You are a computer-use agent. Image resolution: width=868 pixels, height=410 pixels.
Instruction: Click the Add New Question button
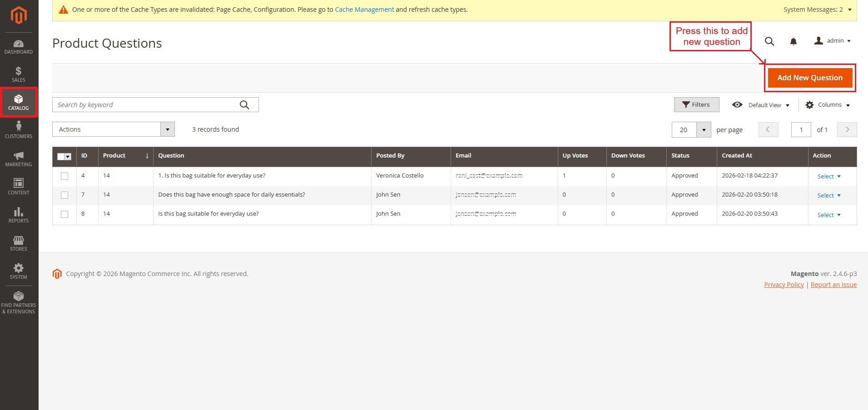click(809, 78)
